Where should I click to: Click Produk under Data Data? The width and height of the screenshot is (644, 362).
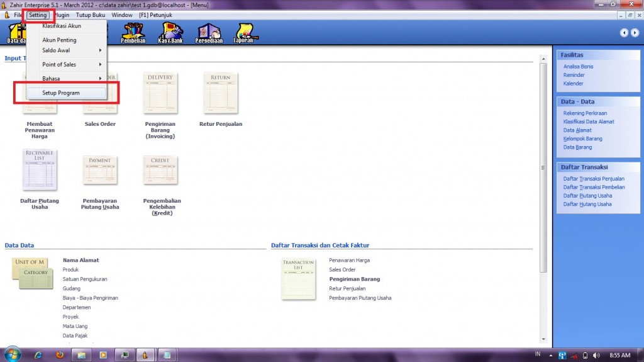pos(70,269)
